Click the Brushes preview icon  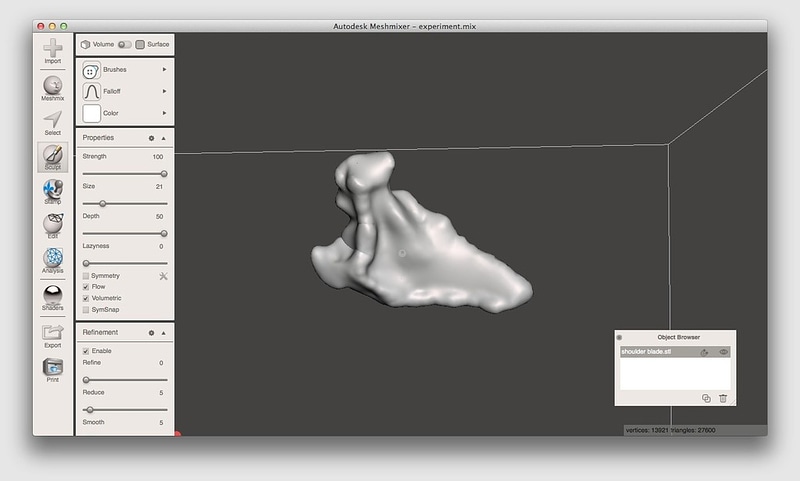tap(91, 71)
